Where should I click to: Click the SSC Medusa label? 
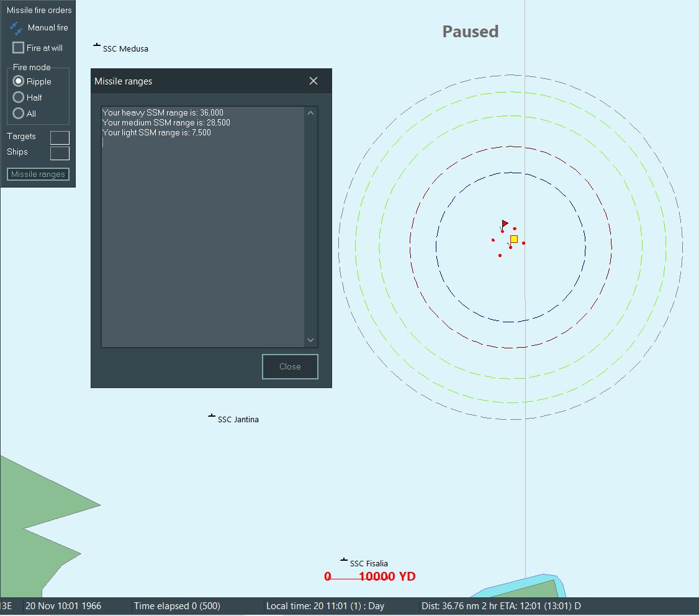[x=126, y=48]
